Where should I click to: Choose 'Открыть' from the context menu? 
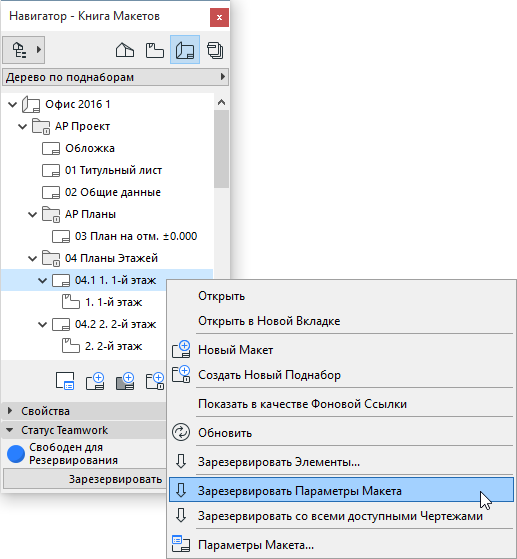tap(341, 296)
